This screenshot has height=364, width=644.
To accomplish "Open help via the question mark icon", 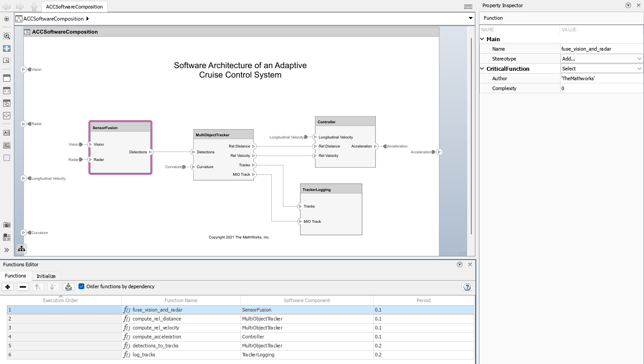I will point(466,287).
